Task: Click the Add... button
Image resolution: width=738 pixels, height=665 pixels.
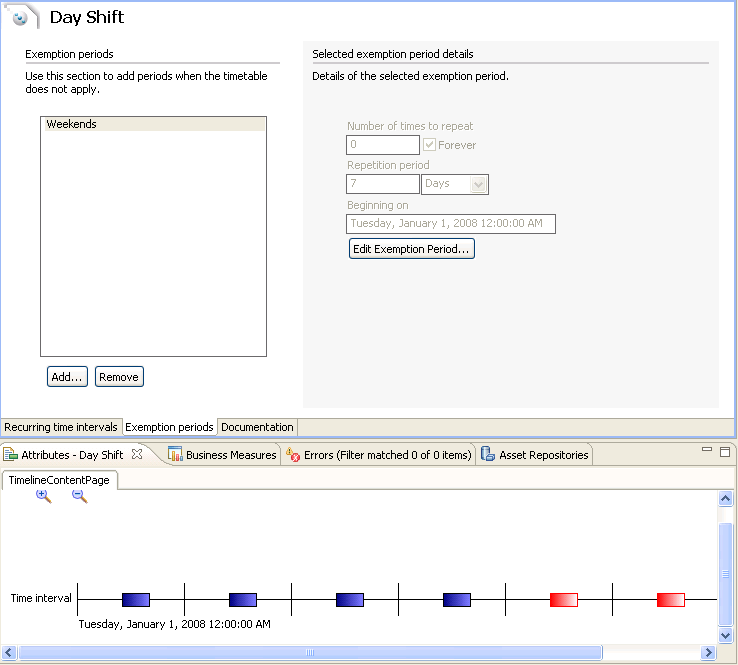Action: point(67,377)
